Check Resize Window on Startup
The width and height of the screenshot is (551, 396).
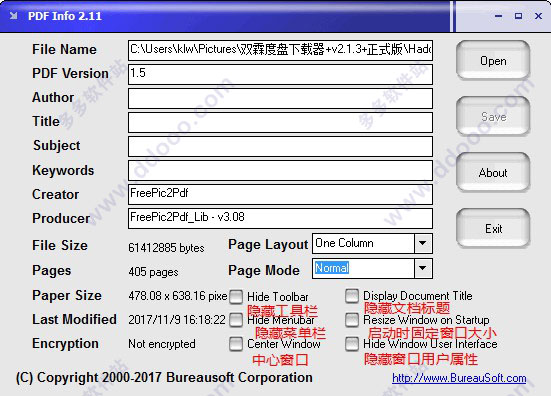(352, 320)
